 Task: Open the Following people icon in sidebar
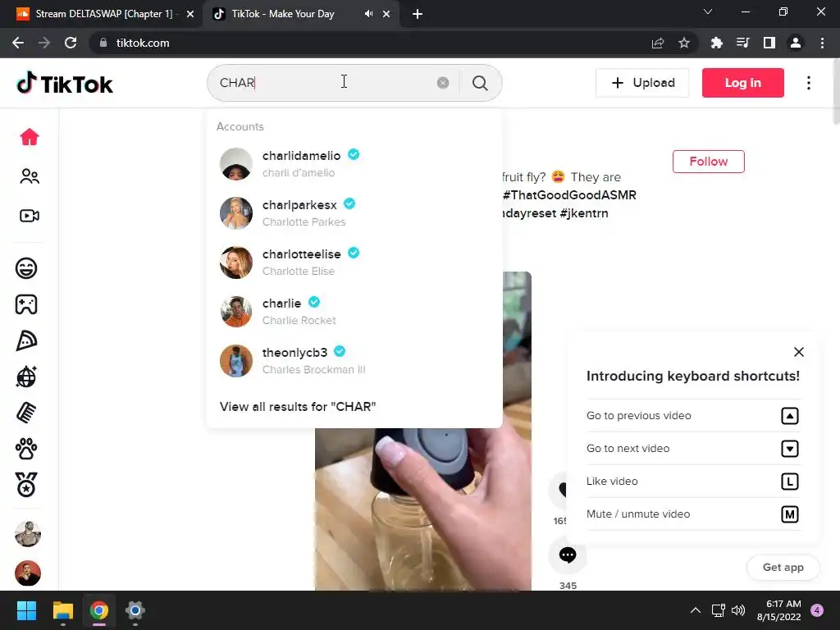[30, 176]
